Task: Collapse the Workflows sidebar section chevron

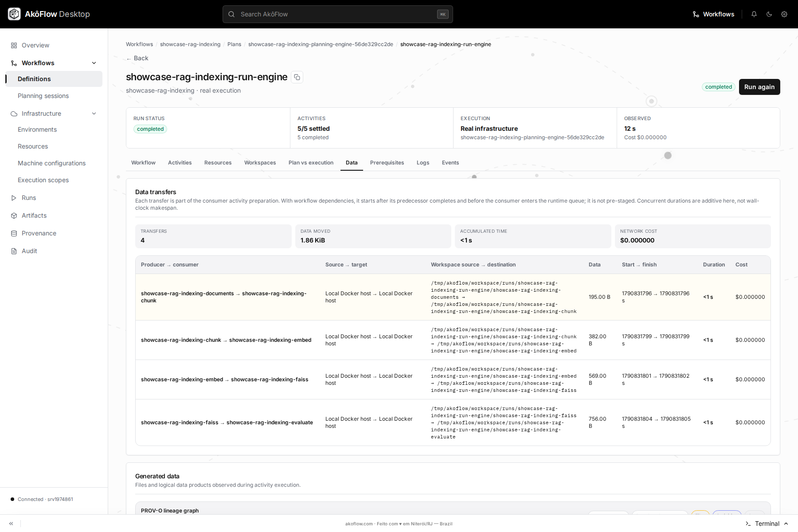Action: point(94,63)
